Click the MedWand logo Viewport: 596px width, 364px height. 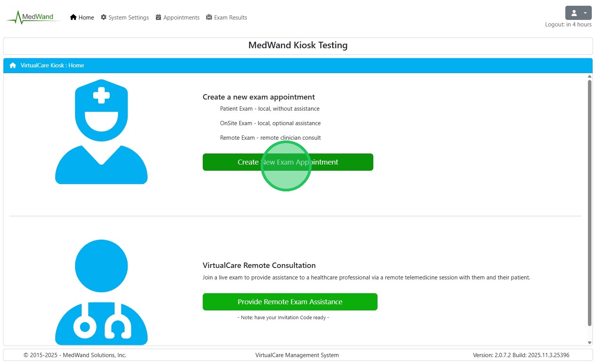coord(33,17)
